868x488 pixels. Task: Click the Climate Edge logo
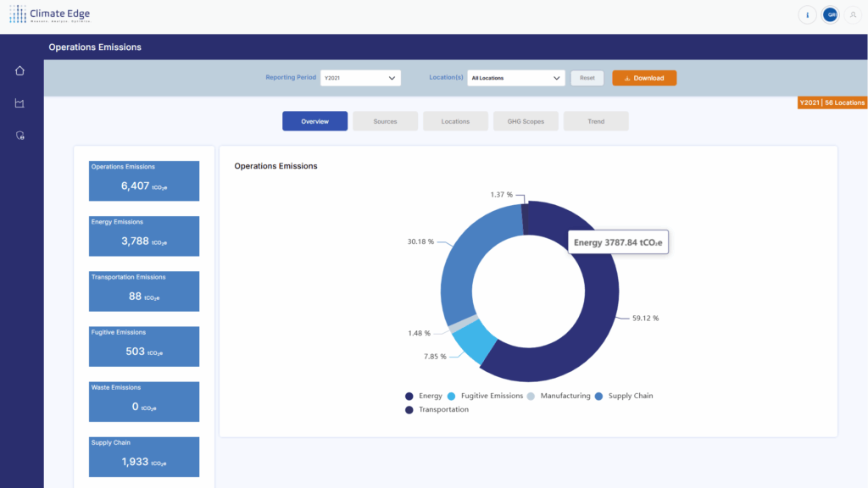[49, 14]
